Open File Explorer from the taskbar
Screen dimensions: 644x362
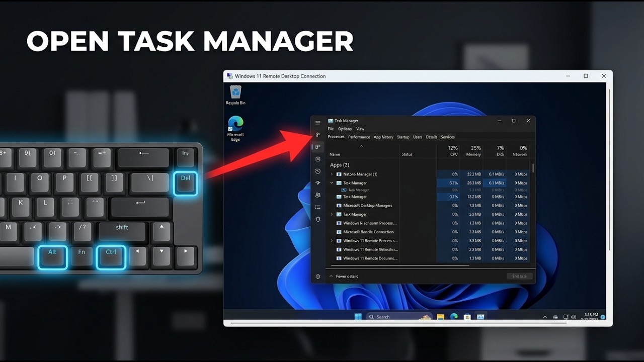pos(440,317)
